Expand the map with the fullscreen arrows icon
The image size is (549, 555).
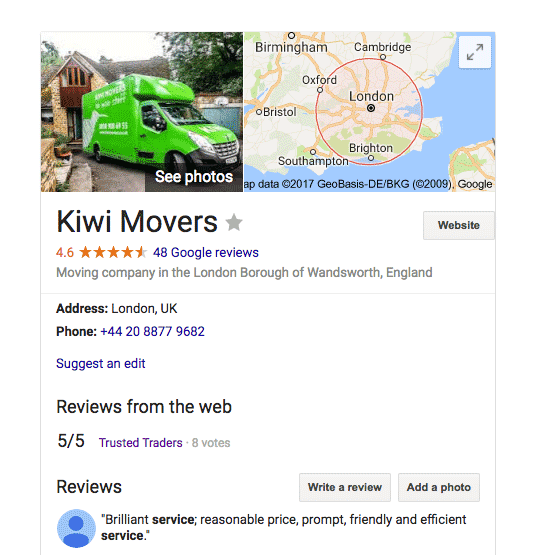[x=475, y=52]
